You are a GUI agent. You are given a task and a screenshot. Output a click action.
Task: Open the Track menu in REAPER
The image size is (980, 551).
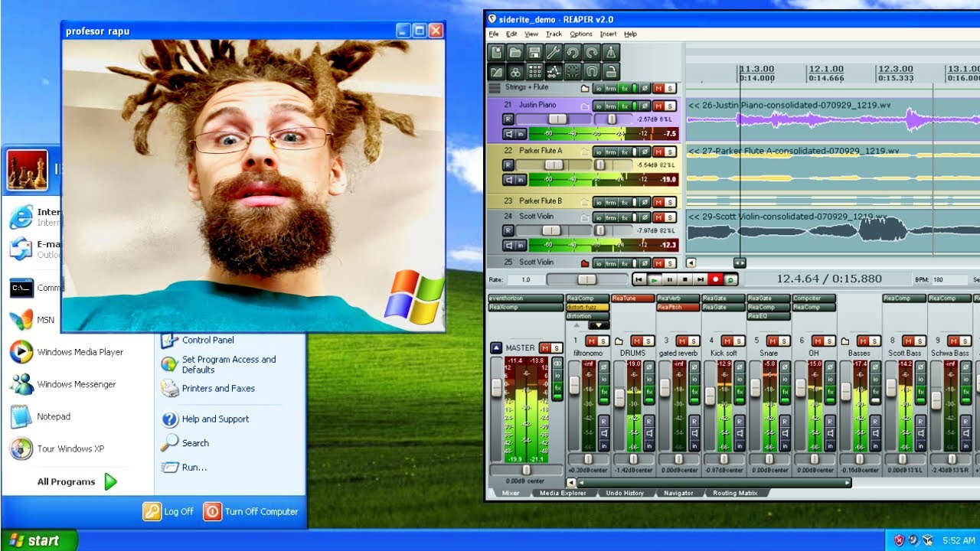(x=554, y=34)
